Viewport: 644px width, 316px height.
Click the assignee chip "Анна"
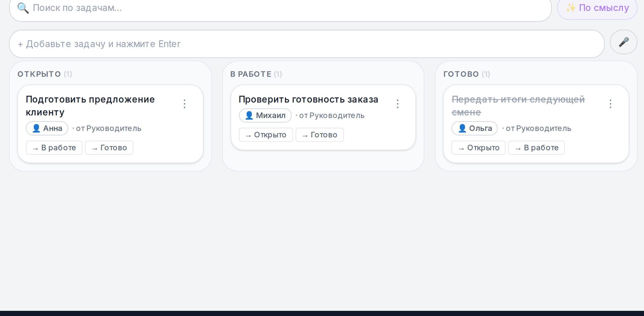47,128
